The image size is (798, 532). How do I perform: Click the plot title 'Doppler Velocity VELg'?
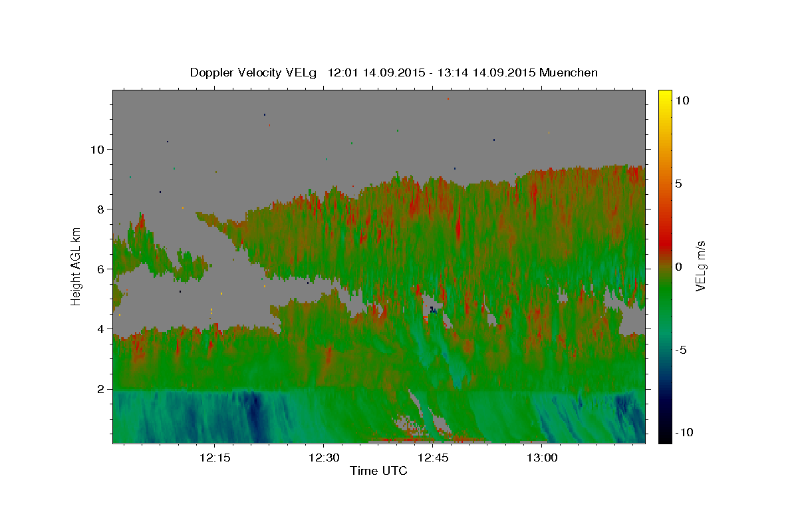pyautogui.click(x=253, y=72)
